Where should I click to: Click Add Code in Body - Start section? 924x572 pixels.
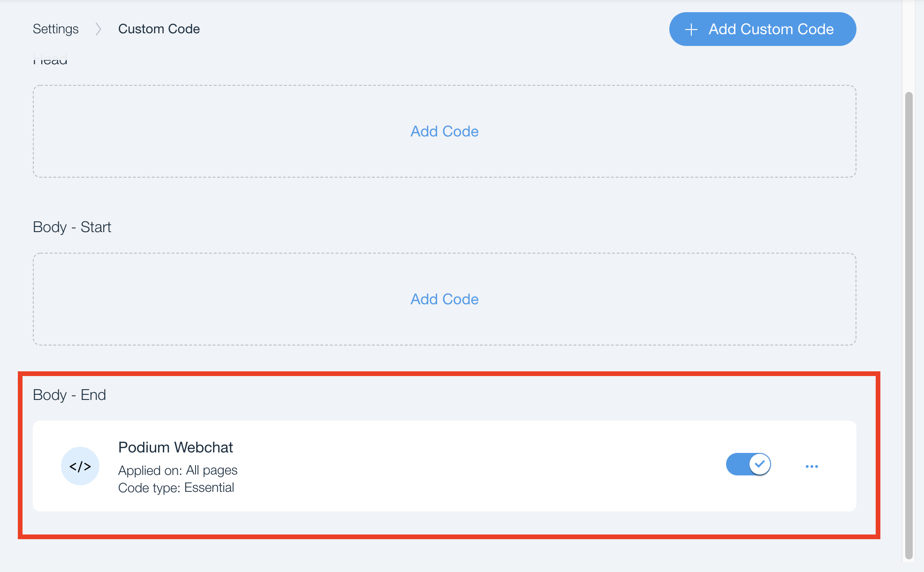[444, 299]
